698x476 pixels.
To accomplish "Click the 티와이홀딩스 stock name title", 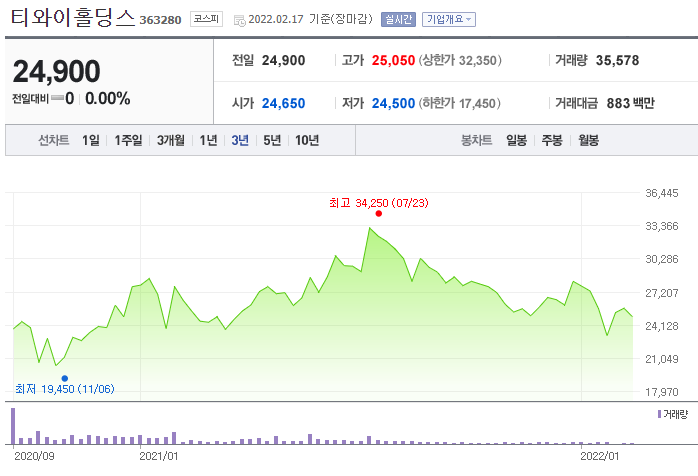I will pyautogui.click(x=73, y=18).
